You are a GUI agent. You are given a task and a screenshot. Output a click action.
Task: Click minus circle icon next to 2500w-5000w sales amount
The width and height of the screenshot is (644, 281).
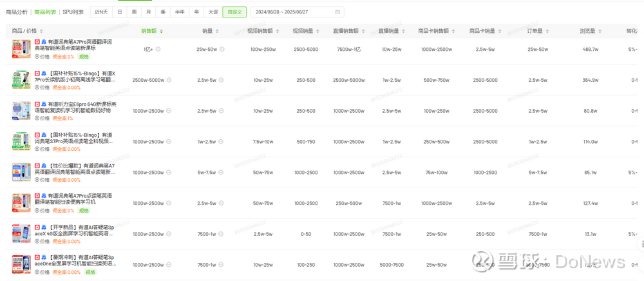click(x=169, y=80)
